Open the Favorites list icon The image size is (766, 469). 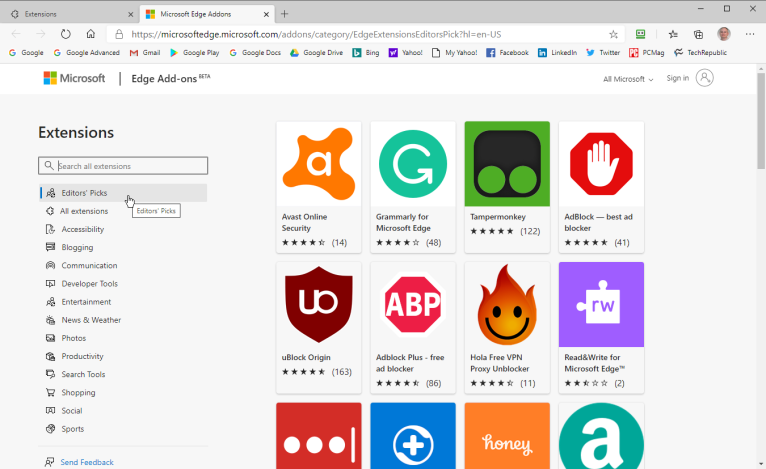tap(673, 34)
